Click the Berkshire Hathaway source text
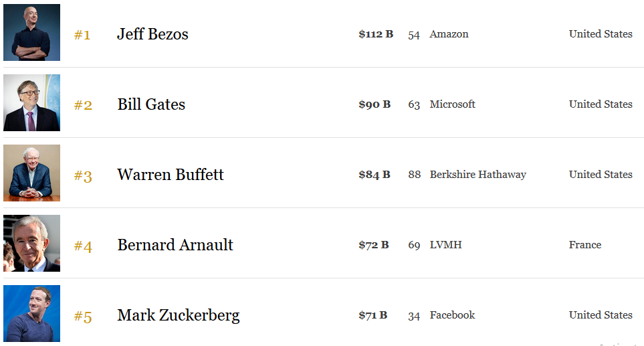 [478, 175]
